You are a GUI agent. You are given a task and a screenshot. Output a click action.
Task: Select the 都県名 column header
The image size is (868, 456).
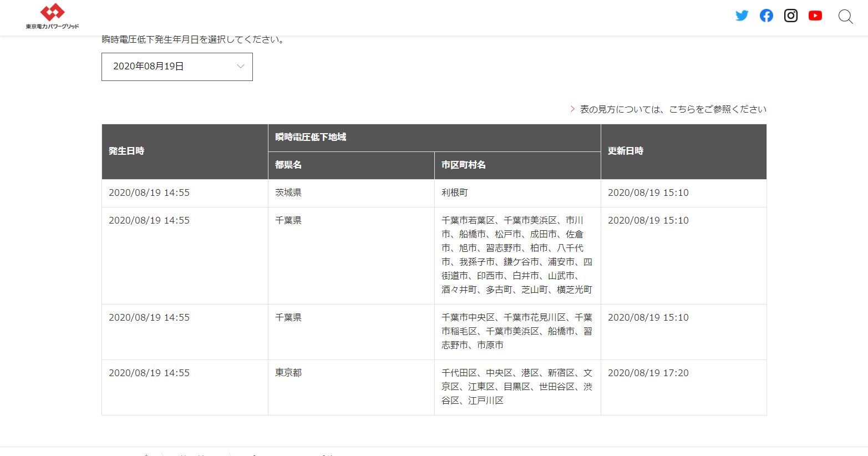288,165
